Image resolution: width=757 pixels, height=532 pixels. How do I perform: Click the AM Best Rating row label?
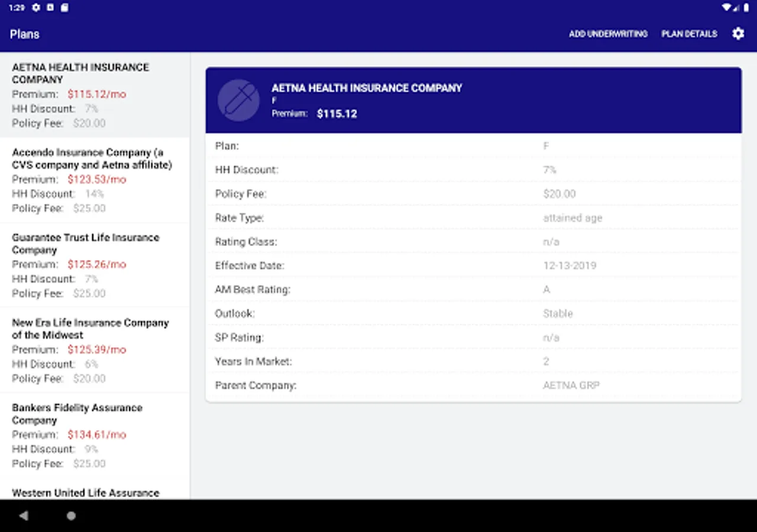coord(253,290)
